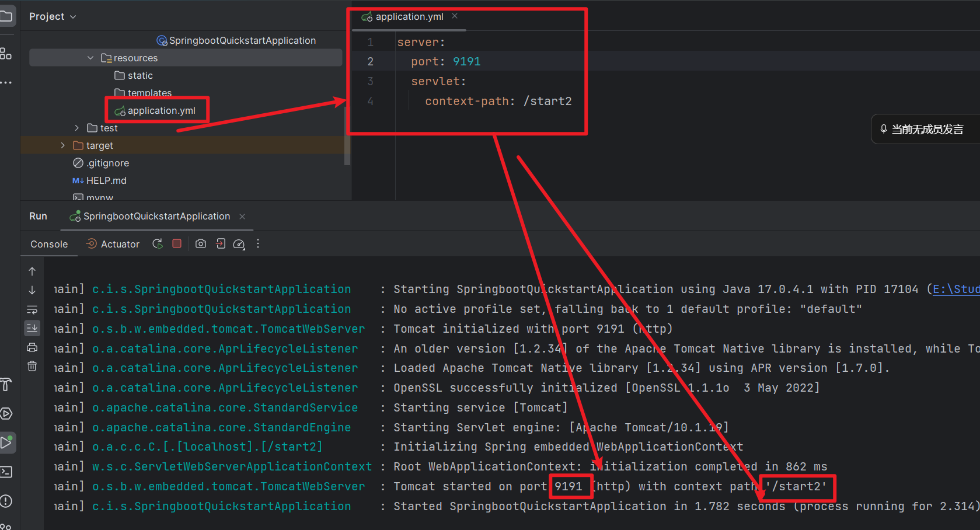Open the HELP.md file
This screenshot has height=530, width=980.
pyautogui.click(x=99, y=180)
